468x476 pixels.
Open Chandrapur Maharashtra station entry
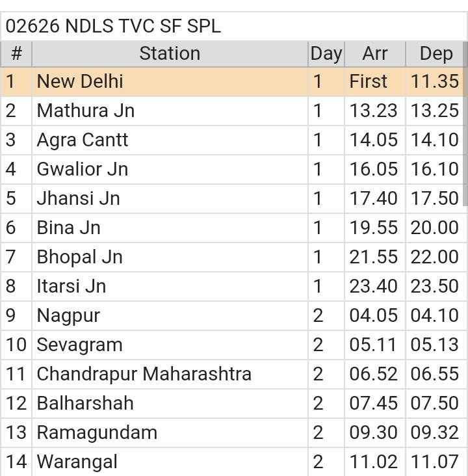pyautogui.click(x=144, y=374)
